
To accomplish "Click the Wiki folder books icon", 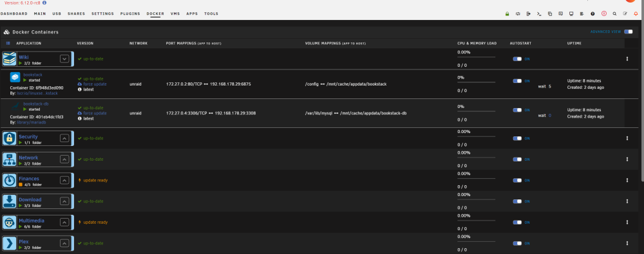I will [x=10, y=59].
